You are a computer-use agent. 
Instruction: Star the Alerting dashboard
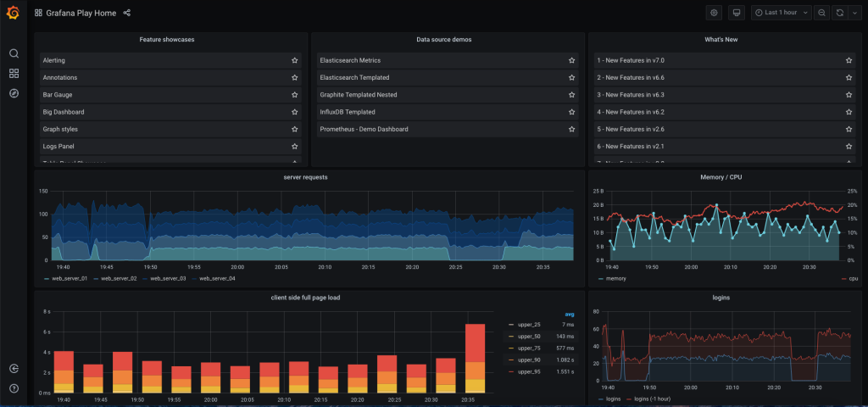[x=294, y=61]
